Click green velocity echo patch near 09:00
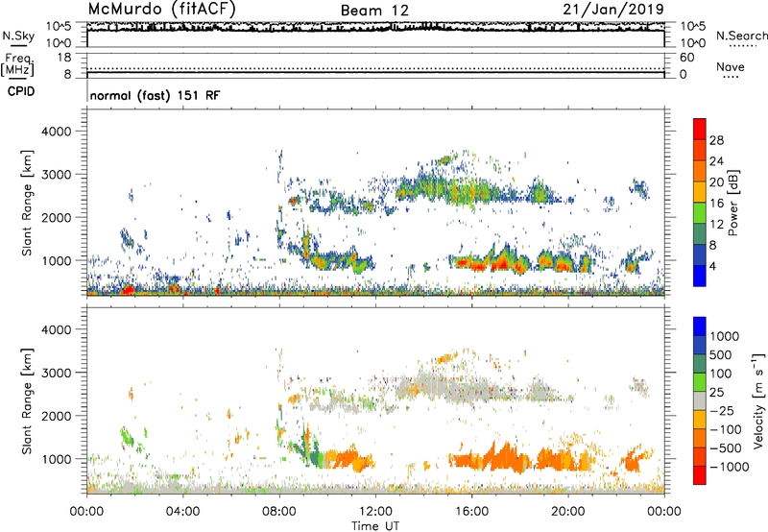 [x=313, y=455]
